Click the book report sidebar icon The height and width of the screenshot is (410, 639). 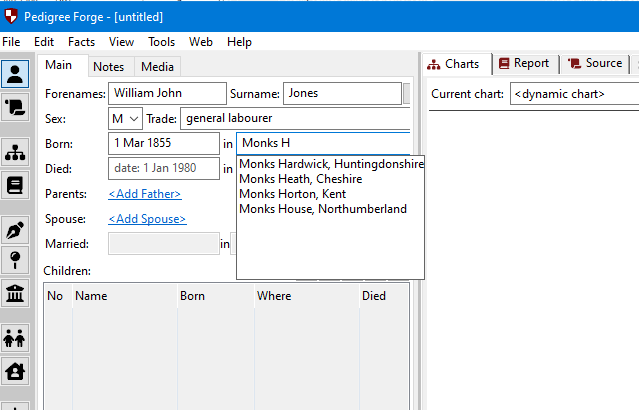[16, 185]
